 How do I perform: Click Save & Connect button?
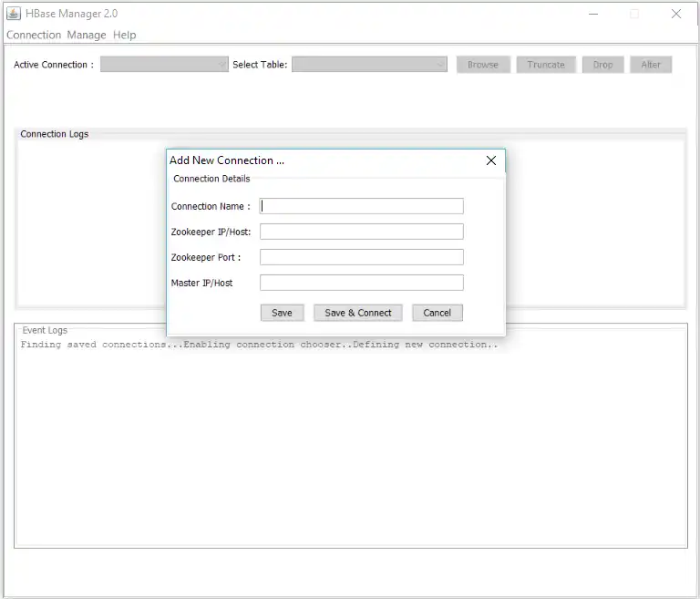pyautogui.click(x=358, y=313)
